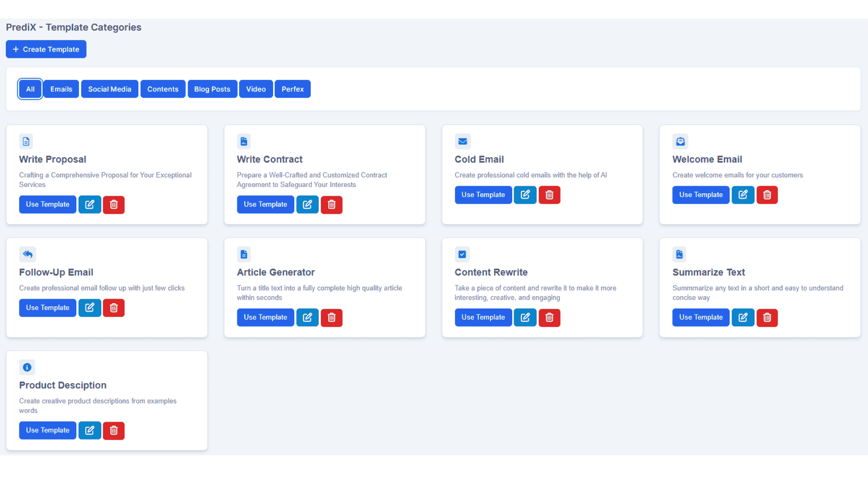
Task: Edit the Write Proposal template
Action: click(x=90, y=205)
